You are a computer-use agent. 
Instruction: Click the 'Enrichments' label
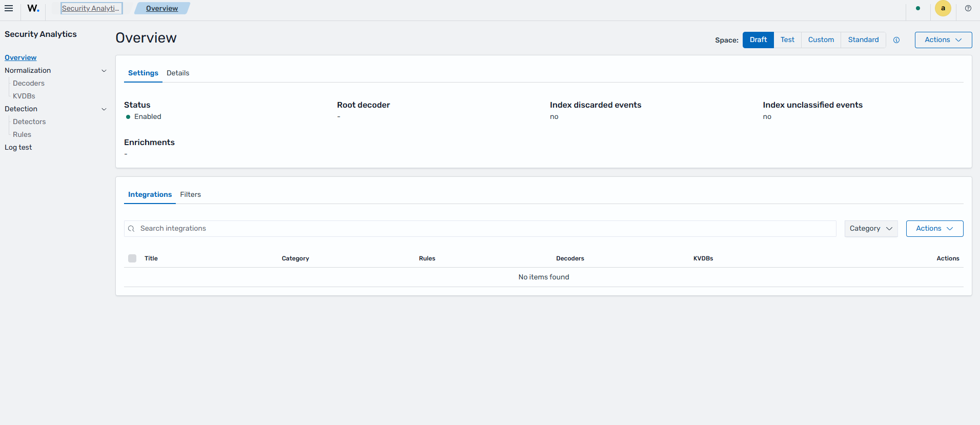click(x=149, y=143)
